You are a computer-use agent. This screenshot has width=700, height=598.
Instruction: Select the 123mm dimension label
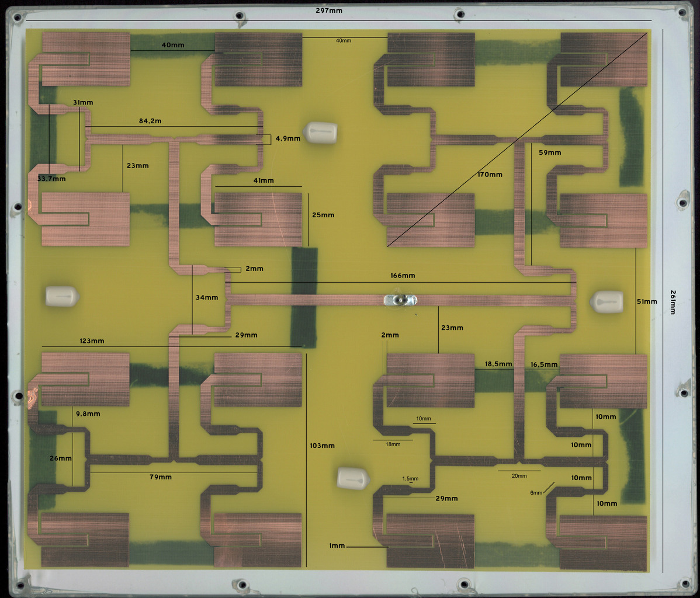tap(92, 340)
